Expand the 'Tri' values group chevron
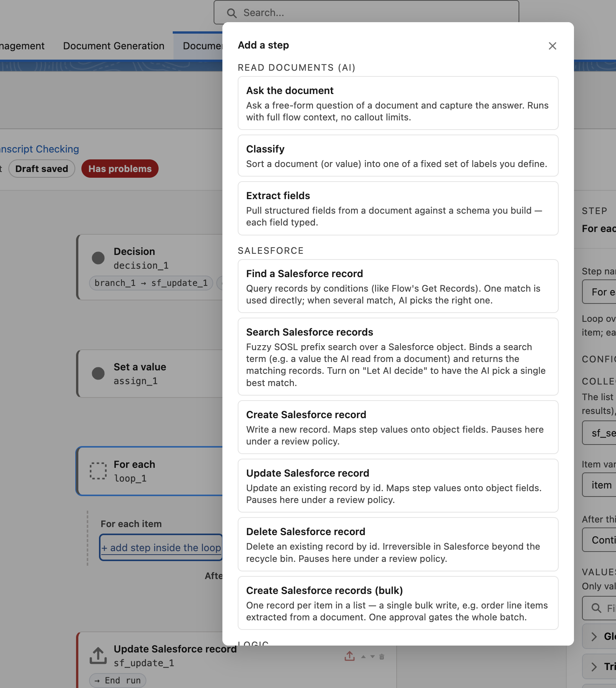The height and width of the screenshot is (688, 616). [594, 667]
